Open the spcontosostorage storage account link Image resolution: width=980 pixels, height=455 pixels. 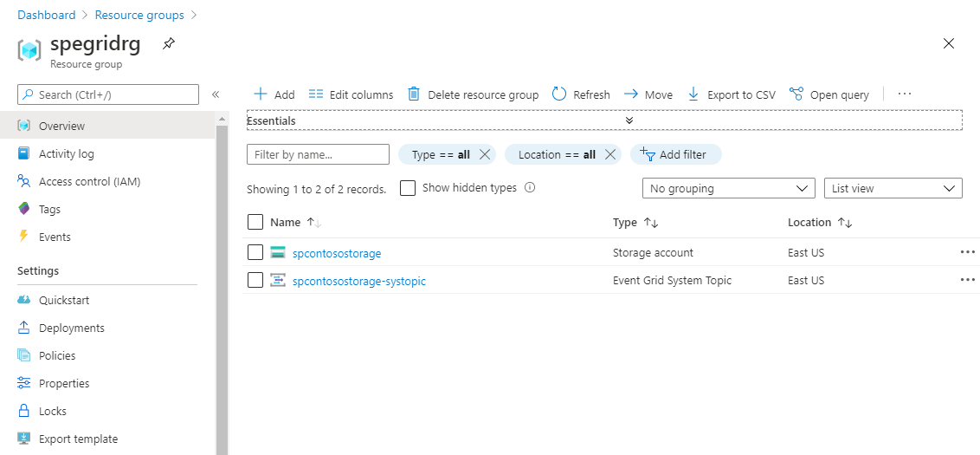click(337, 253)
